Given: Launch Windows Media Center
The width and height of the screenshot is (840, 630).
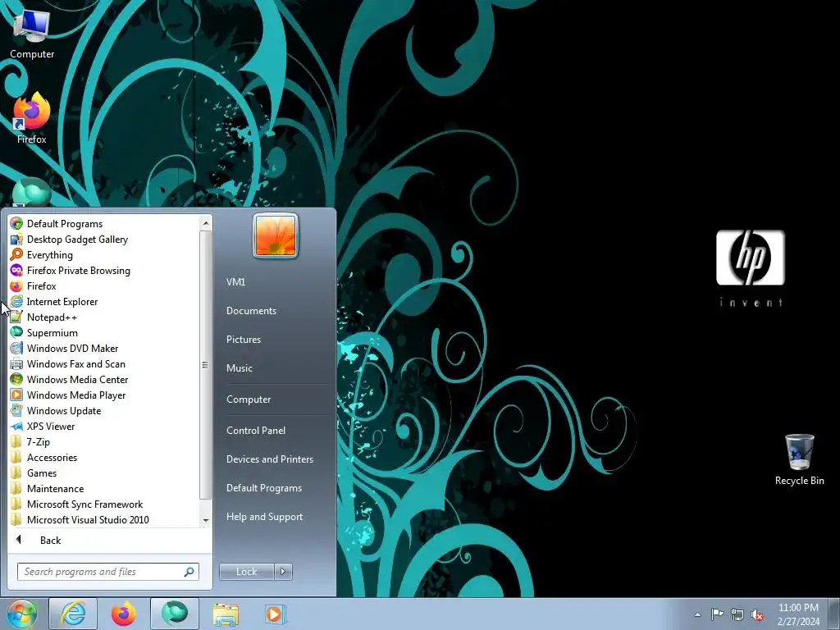Looking at the screenshot, I should [104, 379].
